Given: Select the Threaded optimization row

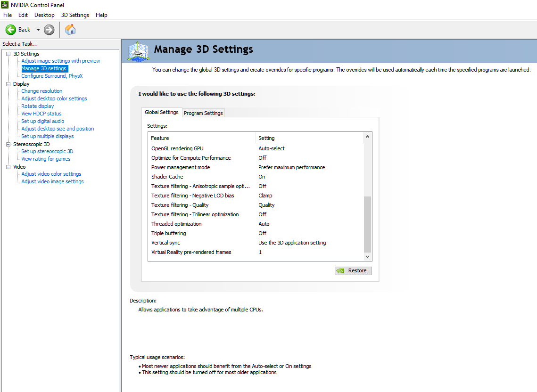Looking at the screenshot, I should coord(256,224).
